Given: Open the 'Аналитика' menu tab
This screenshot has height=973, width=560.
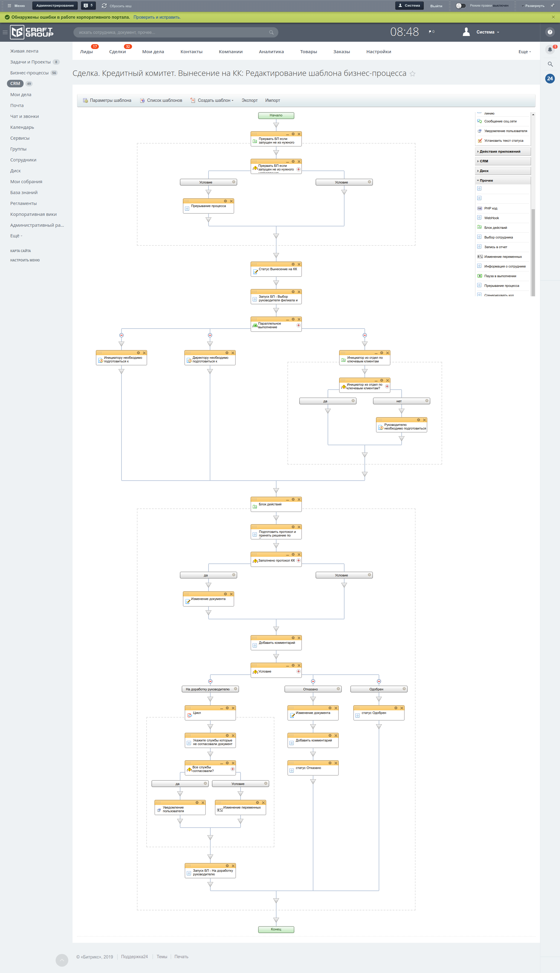Looking at the screenshot, I should pyautogui.click(x=271, y=51).
